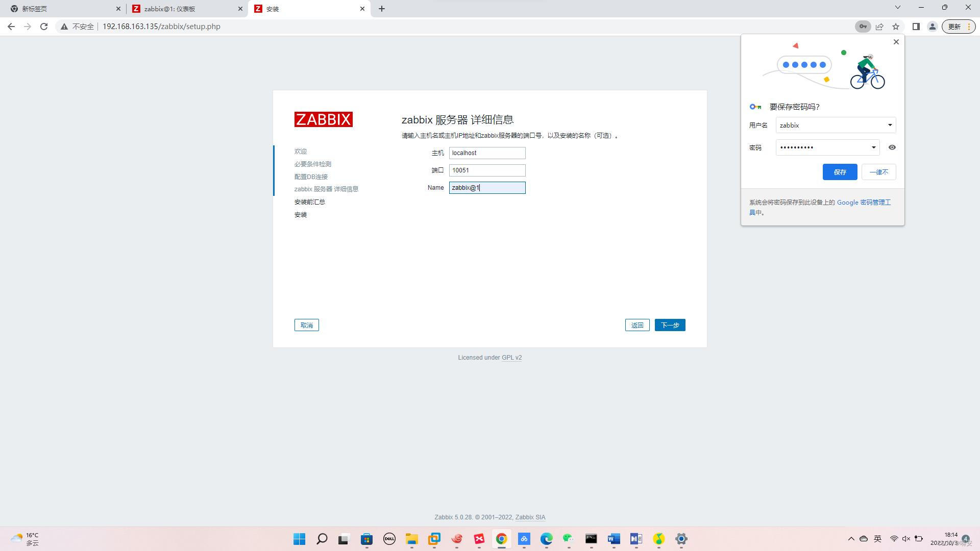This screenshot has width=980, height=551.
Task: Click the Name zabbix@1 field
Action: click(487, 188)
